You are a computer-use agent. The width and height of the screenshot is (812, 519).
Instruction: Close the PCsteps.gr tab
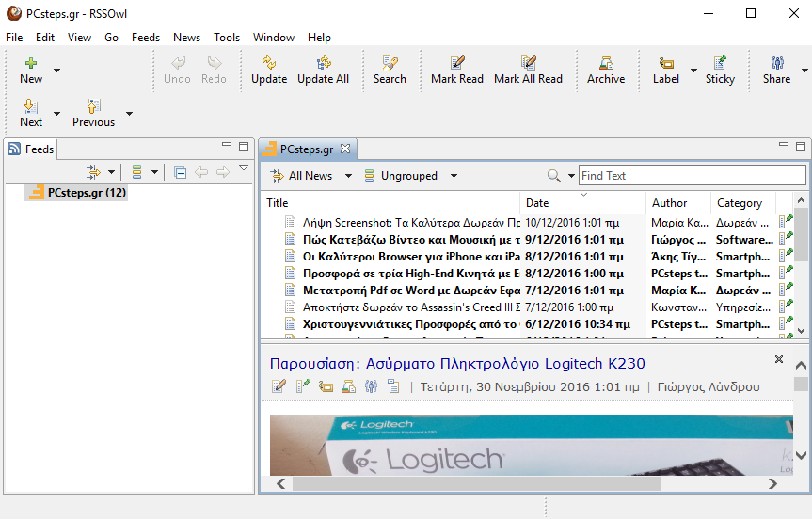tap(345, 149)
